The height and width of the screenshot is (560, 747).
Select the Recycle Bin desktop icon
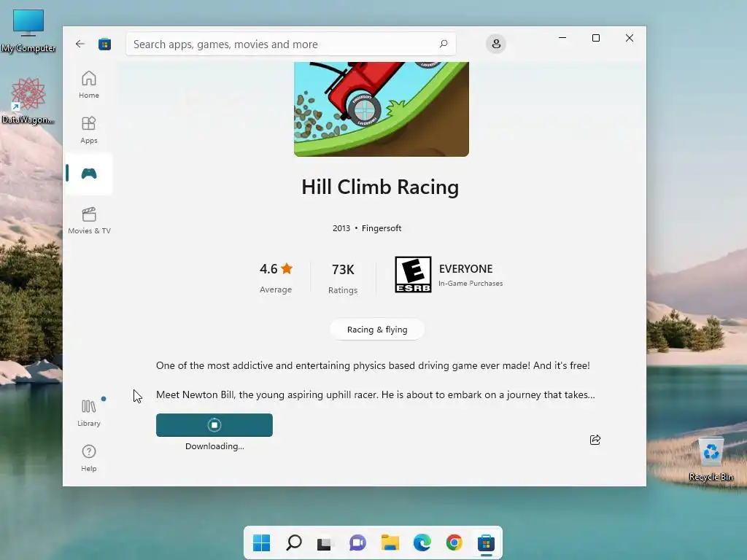pos(711,459)
